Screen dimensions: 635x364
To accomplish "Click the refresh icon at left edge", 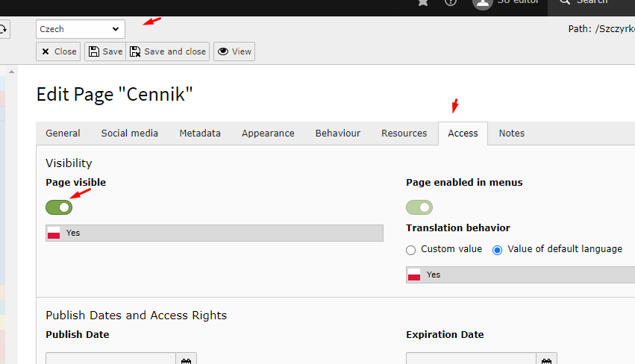I will click(3, 29).
